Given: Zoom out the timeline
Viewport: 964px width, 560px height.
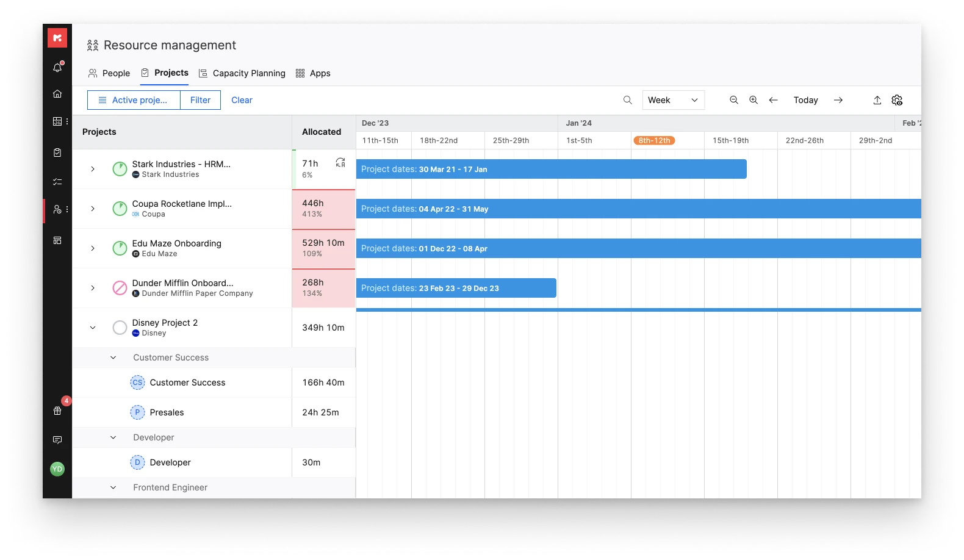Looking at the screenshot, I should pyautogui.click(x=734, y=100).
